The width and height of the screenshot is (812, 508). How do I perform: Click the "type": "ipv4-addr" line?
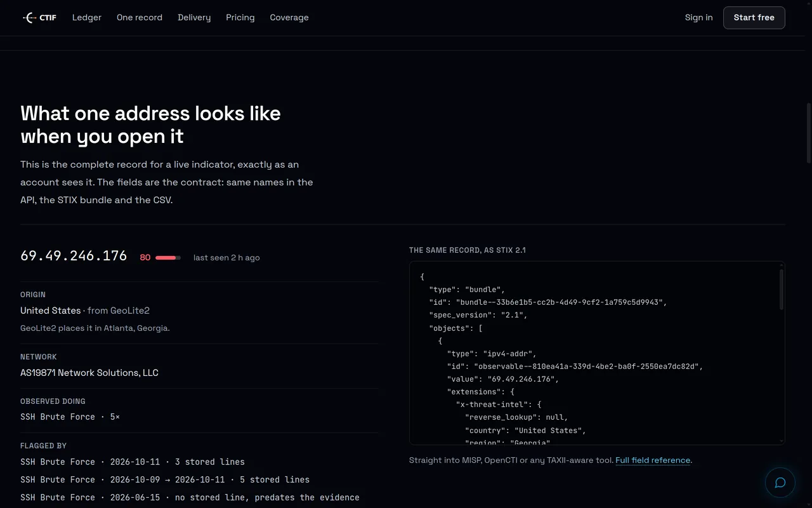click(x=492, y=354)
